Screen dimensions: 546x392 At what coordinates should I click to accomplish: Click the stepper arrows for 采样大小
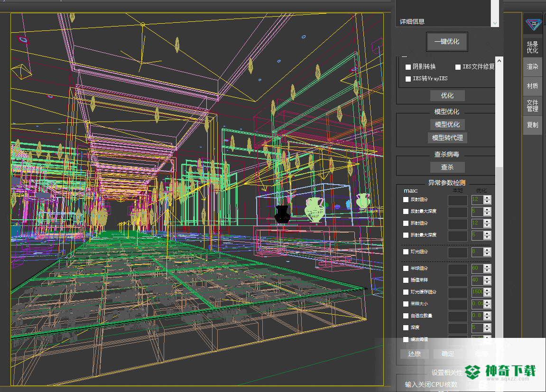[488, 304]
